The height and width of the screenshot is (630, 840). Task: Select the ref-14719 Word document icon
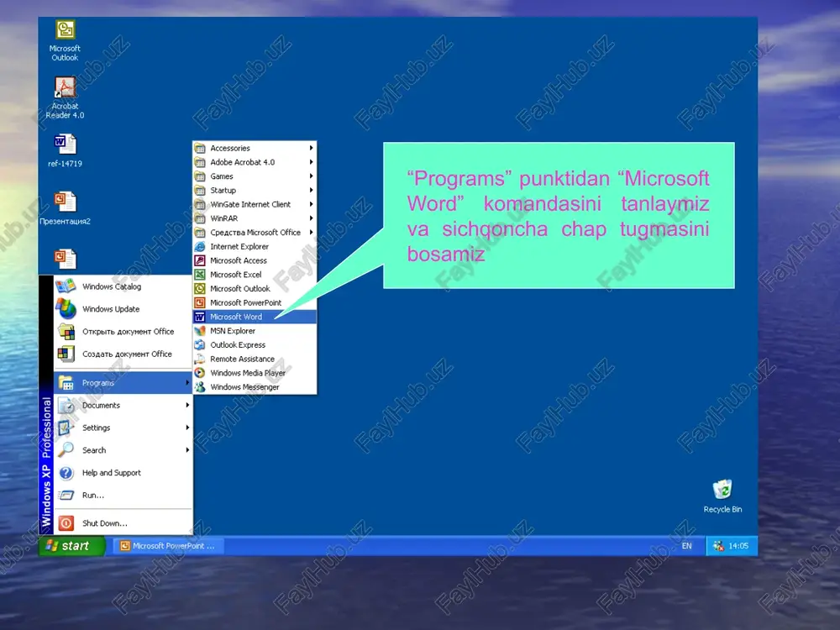[65, 150]
